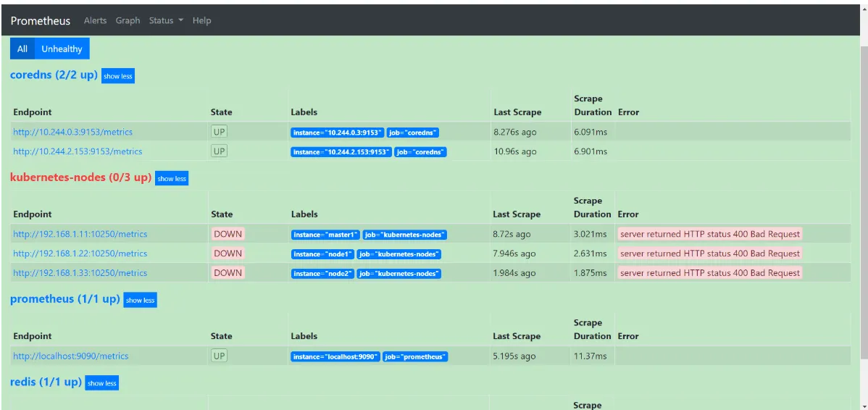Click job="coredns" label in first row
868x410 pixels.
click(x=413, y=133)
